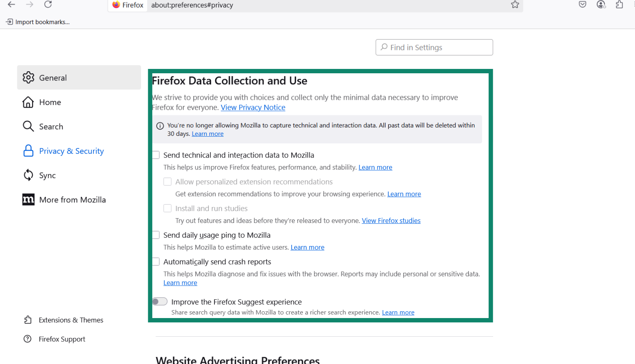Select the Search settings section

point(51,126)
